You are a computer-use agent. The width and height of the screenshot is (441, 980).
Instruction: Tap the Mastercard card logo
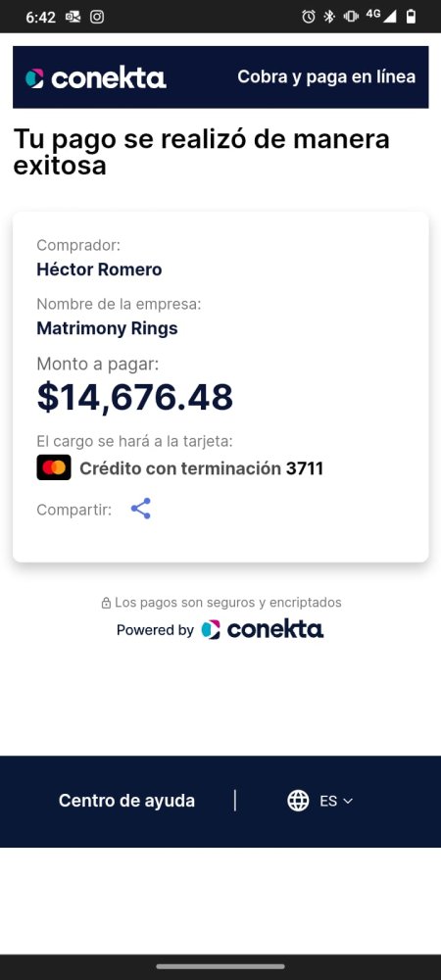point(54,467)
